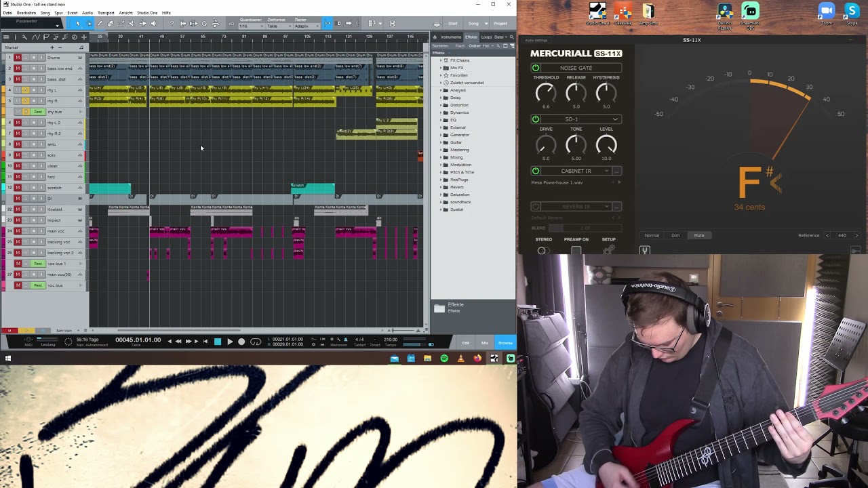Open the Transport menu
This screenshot has width=868, height=488.
(106, 13)
